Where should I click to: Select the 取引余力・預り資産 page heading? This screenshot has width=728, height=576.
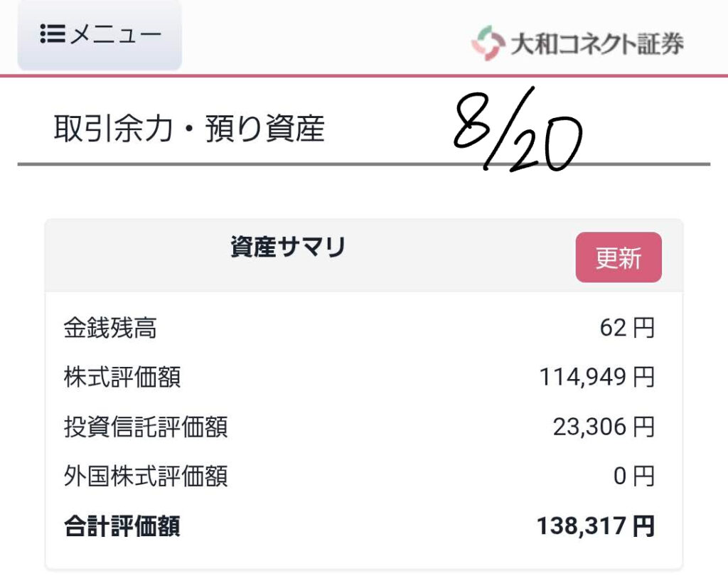tap(189, 129)
